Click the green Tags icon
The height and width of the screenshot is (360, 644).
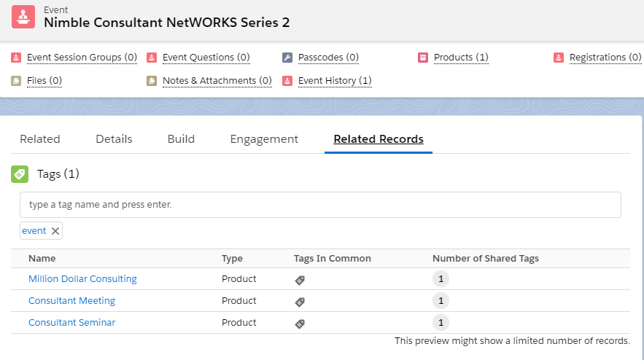(x=20, y=174)
